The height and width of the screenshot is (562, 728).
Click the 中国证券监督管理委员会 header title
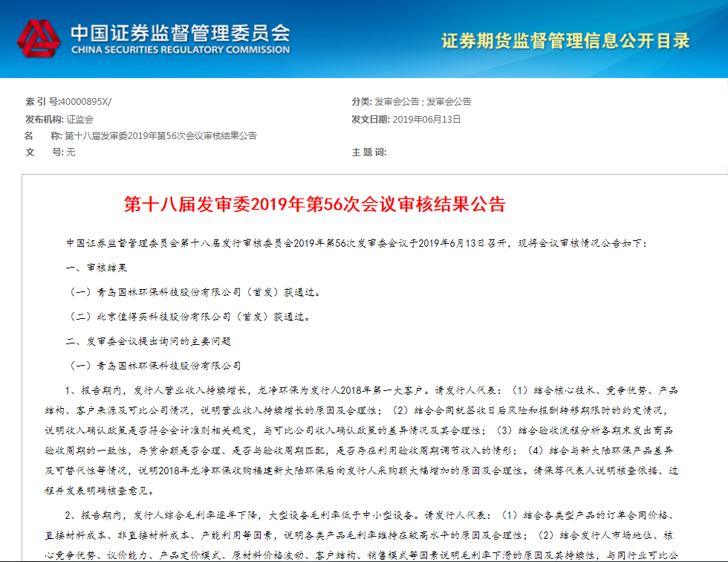181,33
